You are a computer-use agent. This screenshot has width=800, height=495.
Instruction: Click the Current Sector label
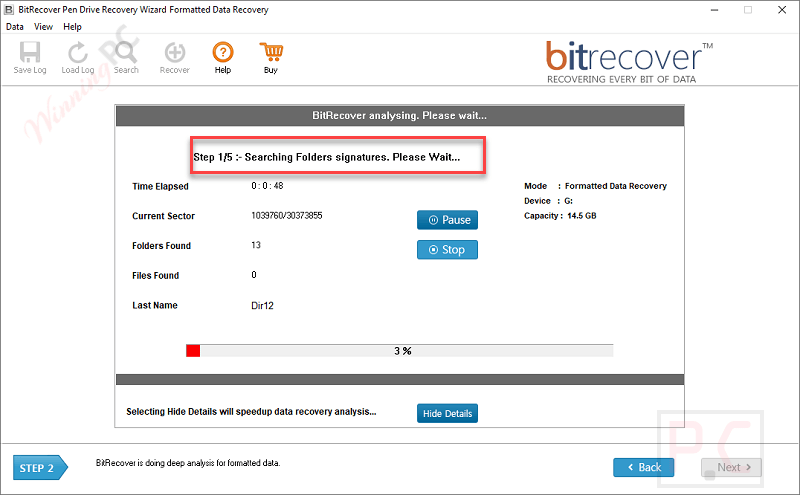(163, 216)
